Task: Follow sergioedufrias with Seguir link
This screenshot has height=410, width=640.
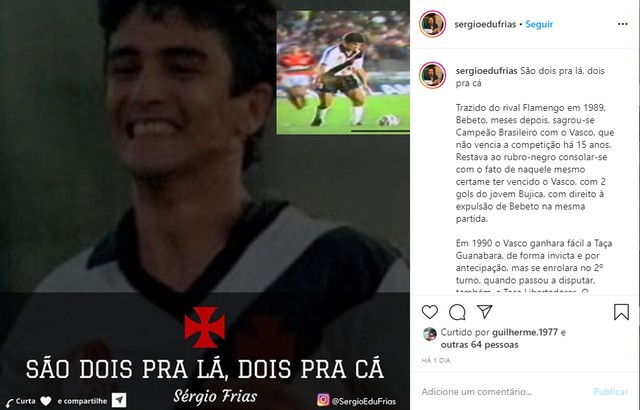Action: pyautogui.click(x=539, y=24)
